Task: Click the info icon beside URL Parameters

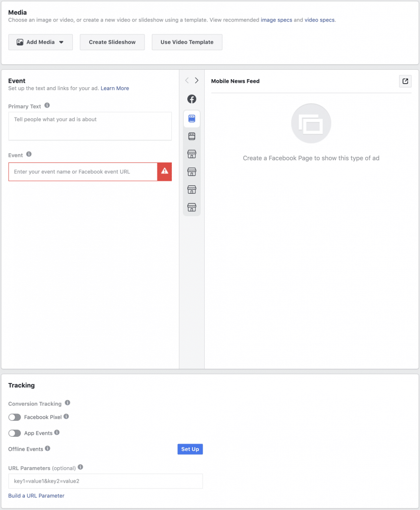Action: coord(80,467)
